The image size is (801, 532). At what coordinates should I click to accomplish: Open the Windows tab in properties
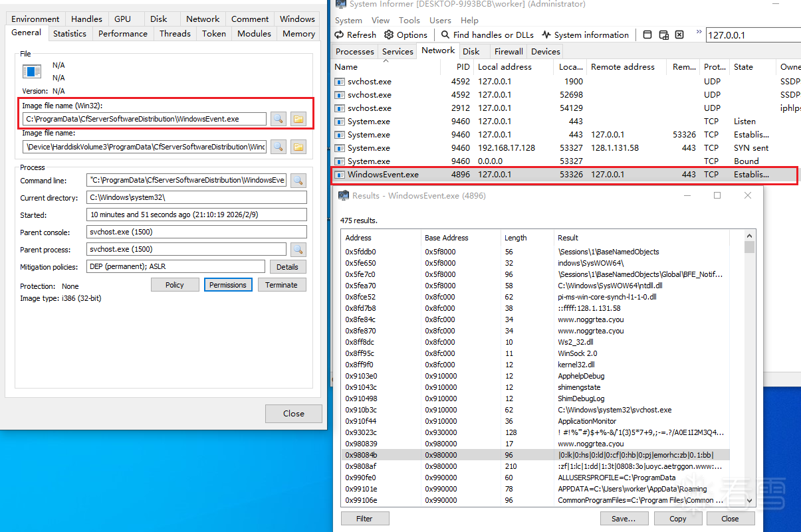(297, 19)
